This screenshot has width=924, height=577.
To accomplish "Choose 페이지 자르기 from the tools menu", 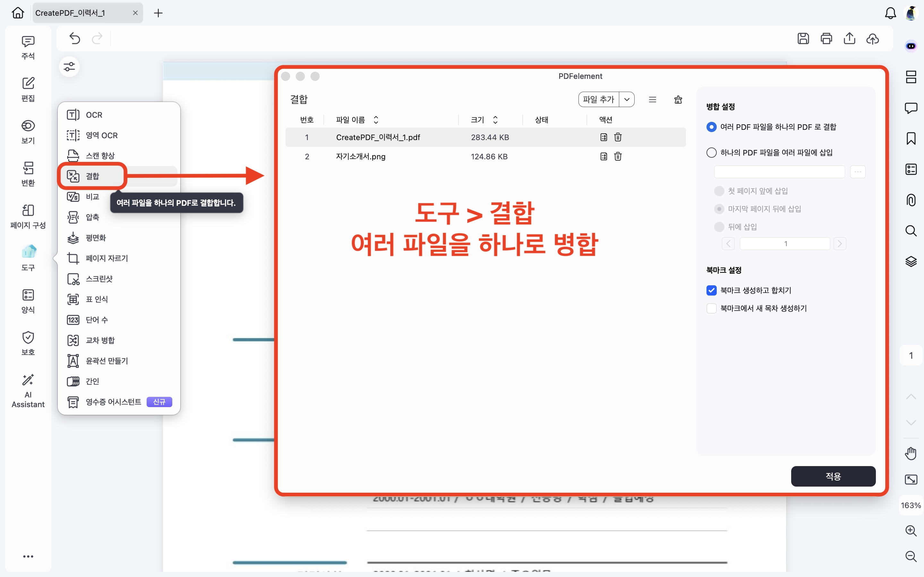I will pos(107,258).
